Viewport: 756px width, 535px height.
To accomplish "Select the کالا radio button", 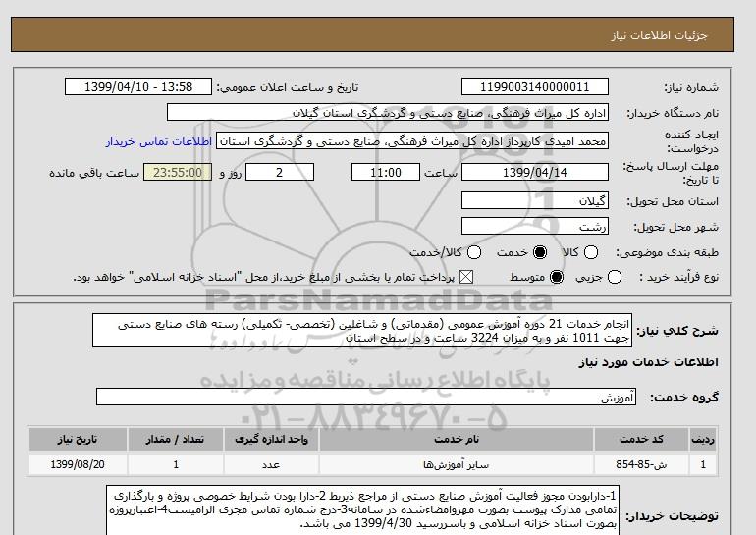I will 591,252.
